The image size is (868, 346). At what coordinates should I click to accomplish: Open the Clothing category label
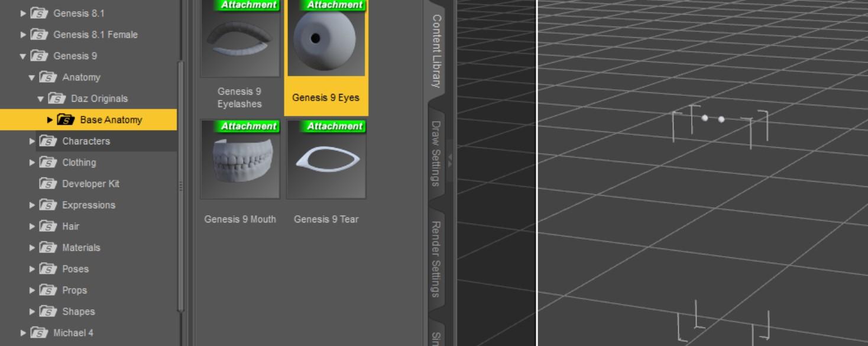[79, 162]
